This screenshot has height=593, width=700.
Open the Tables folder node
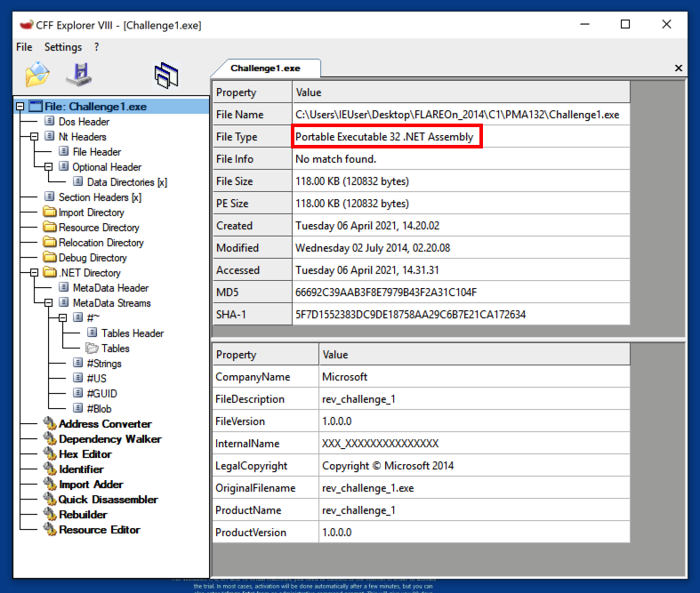point(115,349)
